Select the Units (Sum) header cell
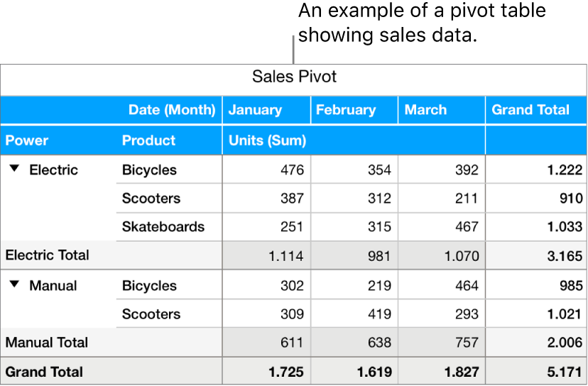Viewport: 588px width, 386px height. [267, 140]
